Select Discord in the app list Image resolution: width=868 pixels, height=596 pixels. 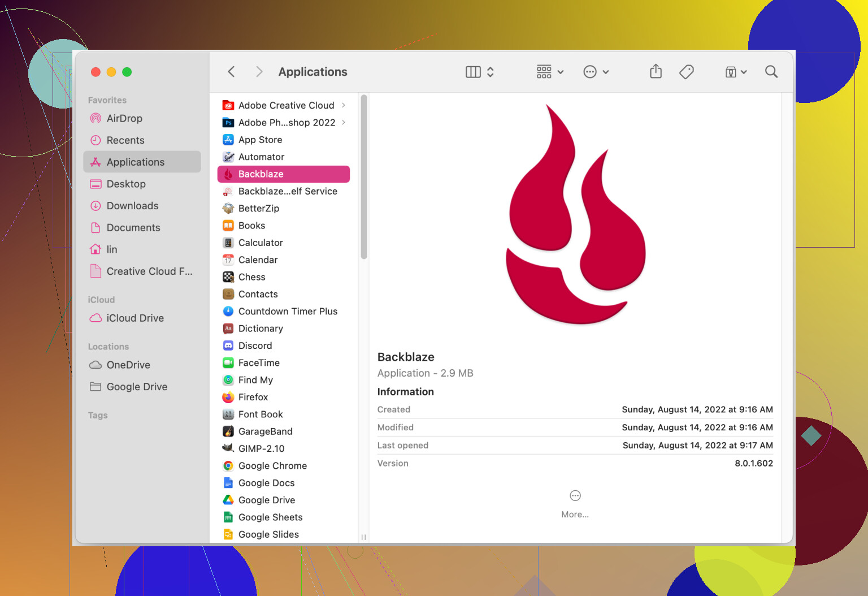[x=255, y=345]
